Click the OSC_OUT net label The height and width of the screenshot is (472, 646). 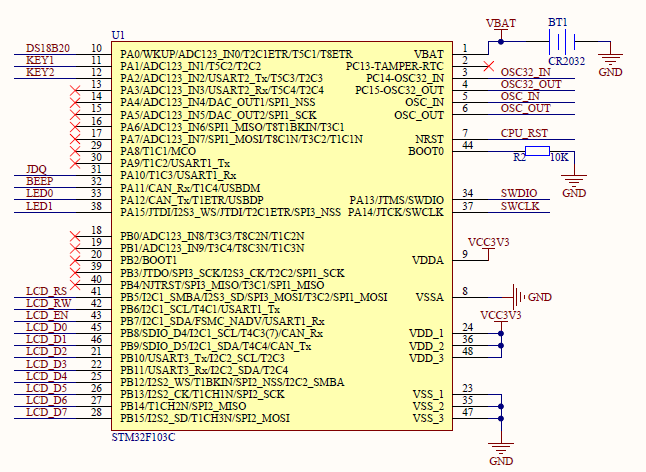[x=525, y=108]
